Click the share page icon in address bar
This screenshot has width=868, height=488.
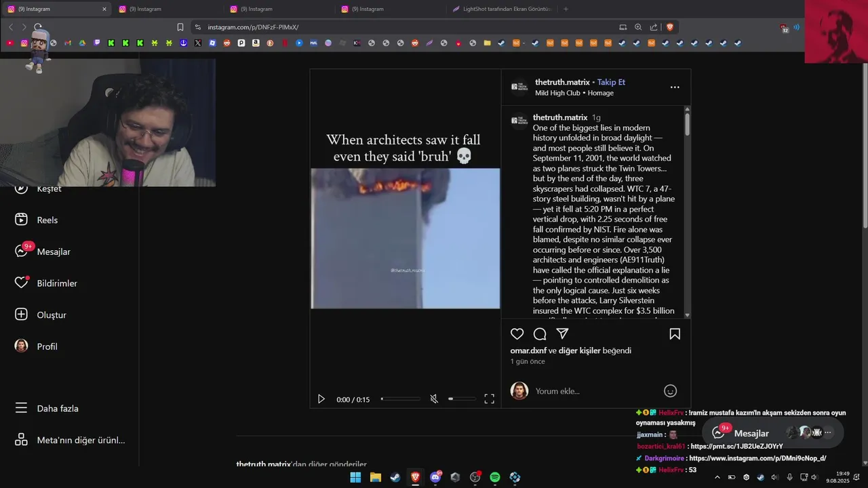click(654, 27)
